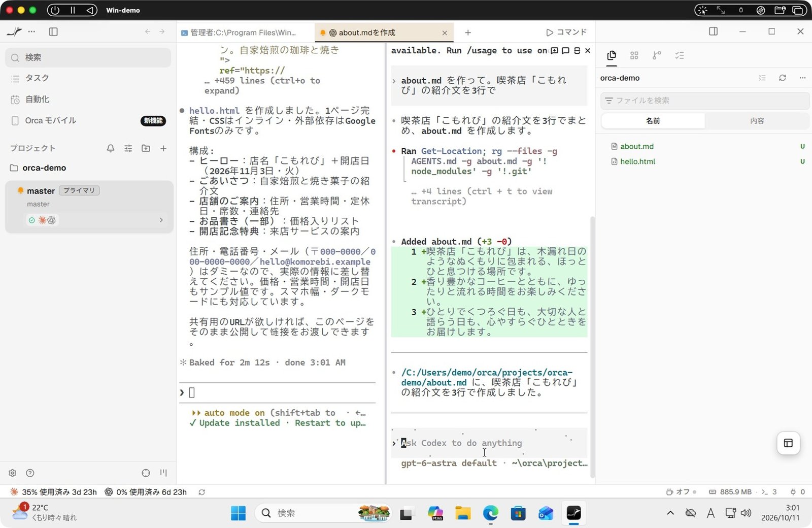The height and width of the screenshot is (528, 812).
Task: Click the コマンド run button
Action: (566, 32)
